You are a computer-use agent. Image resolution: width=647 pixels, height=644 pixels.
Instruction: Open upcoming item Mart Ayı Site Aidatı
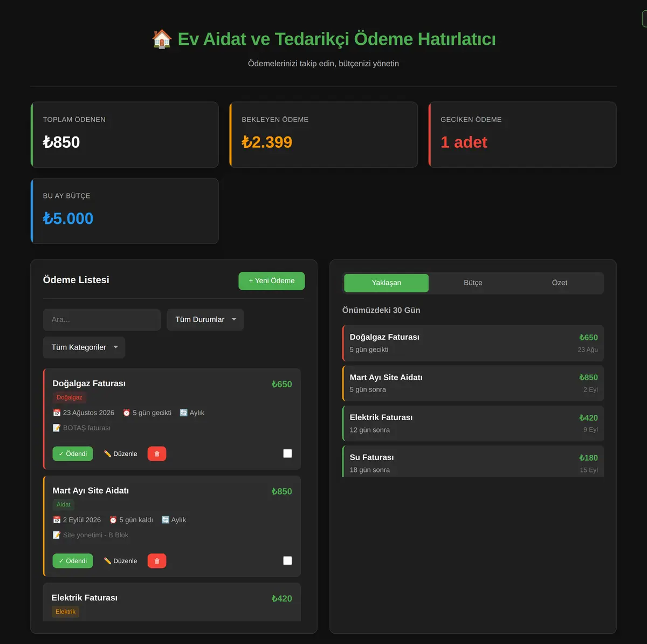(x=473, y=383)
